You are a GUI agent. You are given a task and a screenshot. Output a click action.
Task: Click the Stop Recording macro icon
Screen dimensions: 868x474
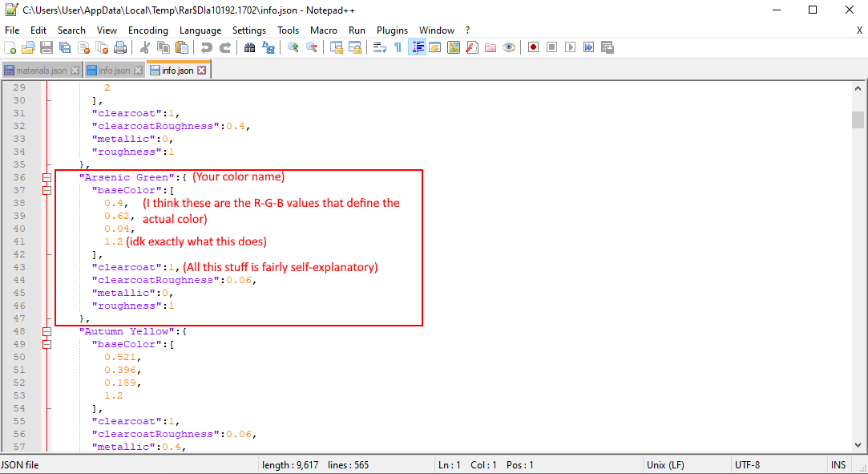(x=552, y=47)
